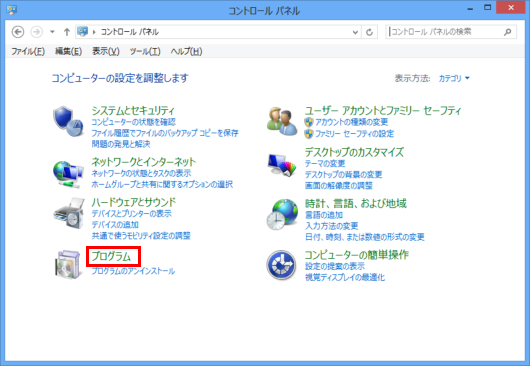Click ファイル履歴 backup copy link
The width and height of the screenshot is (530, 366).
coord(165,133)
